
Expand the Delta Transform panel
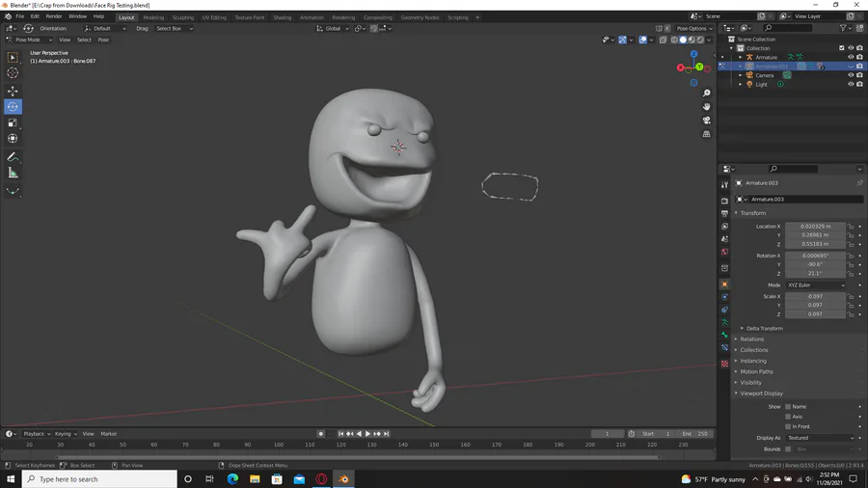[764, 329]
